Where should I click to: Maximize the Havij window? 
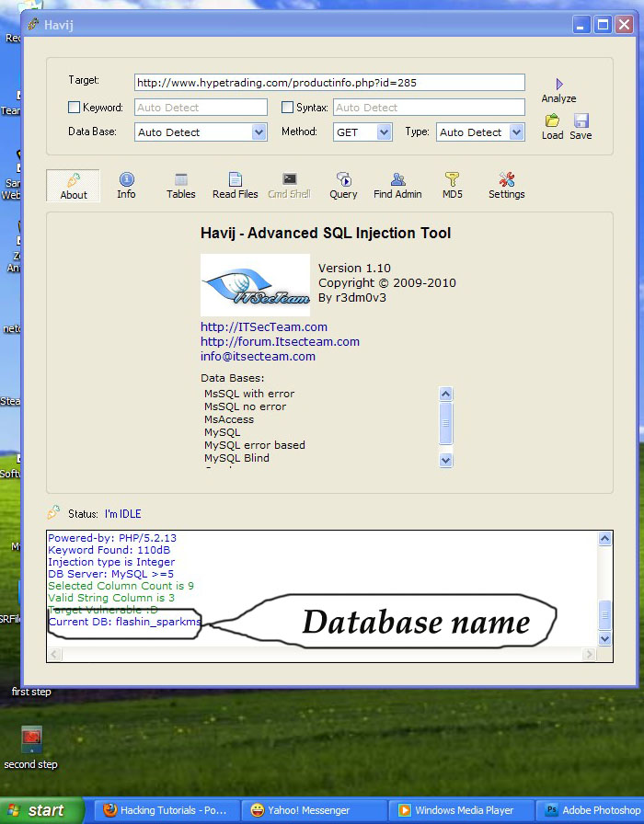pyautogui.click(x=603, y=25)
